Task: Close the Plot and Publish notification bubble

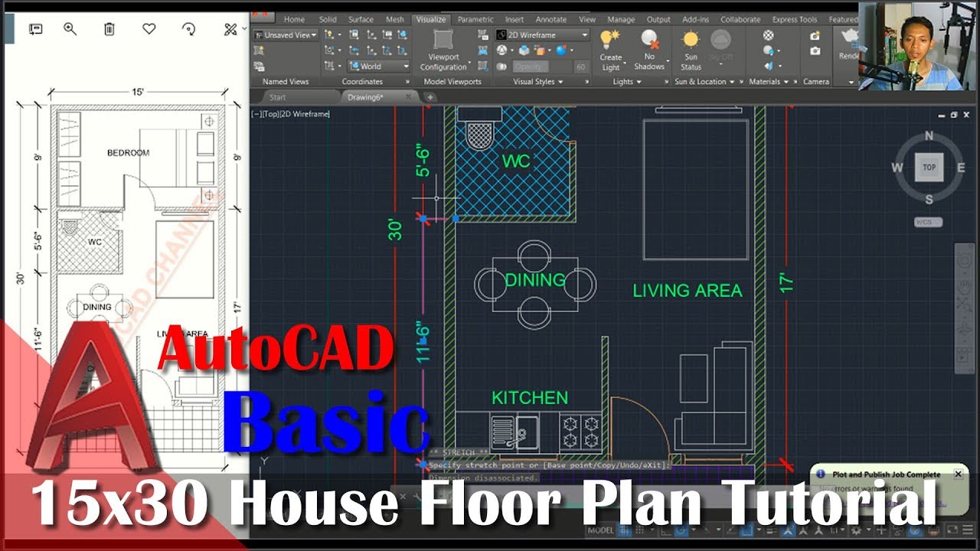Action: [x=958, y=474]
